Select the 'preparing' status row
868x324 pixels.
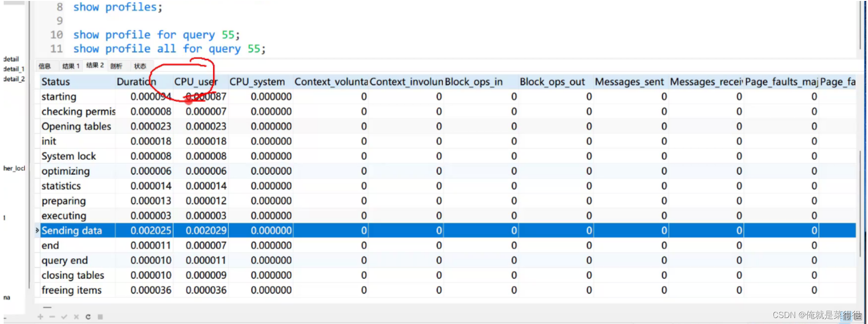447,201
